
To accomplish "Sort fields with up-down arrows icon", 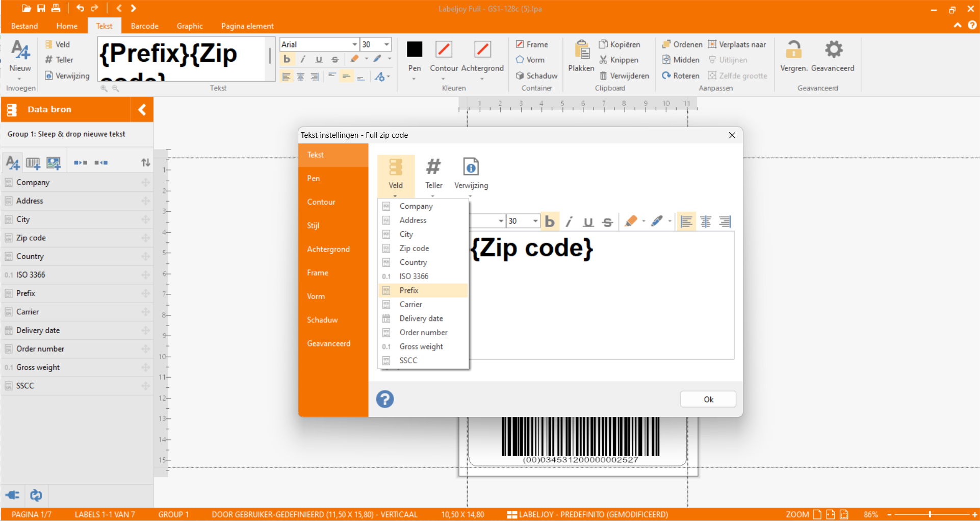I will point(146,163).
